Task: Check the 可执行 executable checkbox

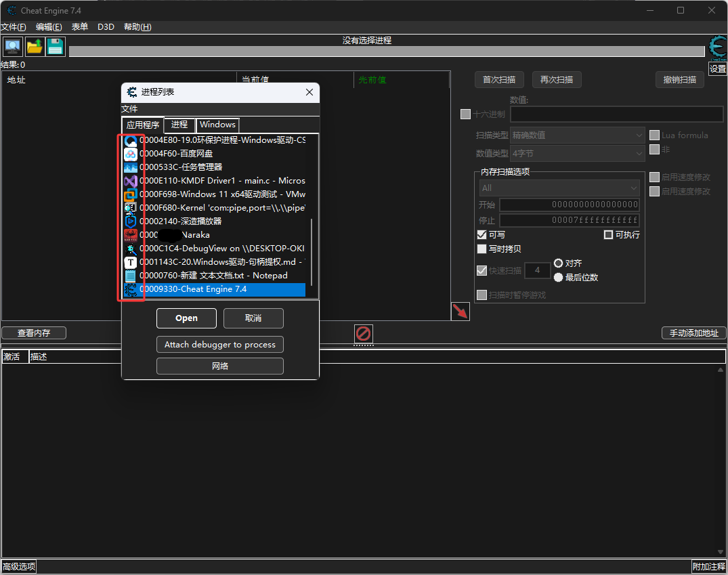Action: click(x=608, y=234)
